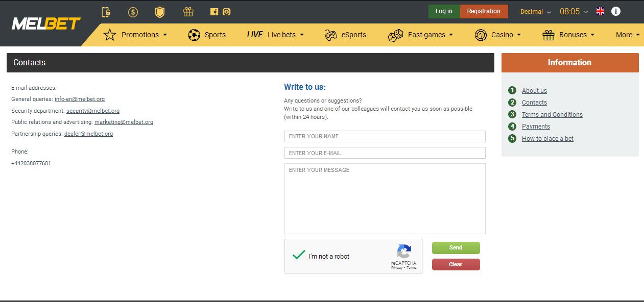Viewport: 644px width, 302px height.
Task: Clear the contact form
Action: [456, 264]
